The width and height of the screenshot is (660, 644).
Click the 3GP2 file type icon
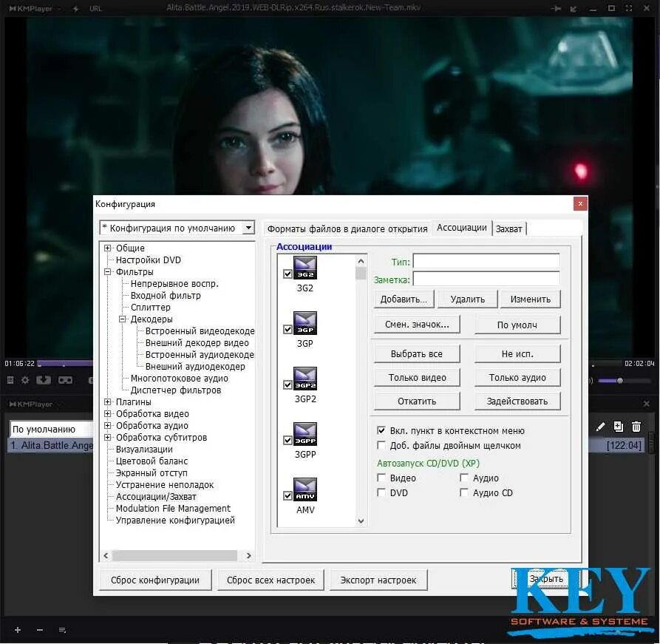tap(305, 379)
